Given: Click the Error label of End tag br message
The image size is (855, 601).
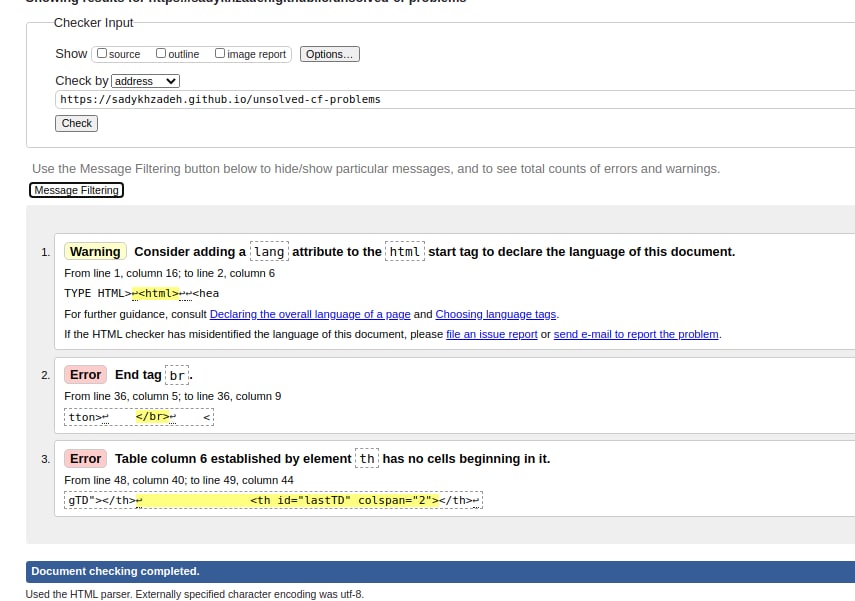Looking at the screenshot, I should (86, 375).
